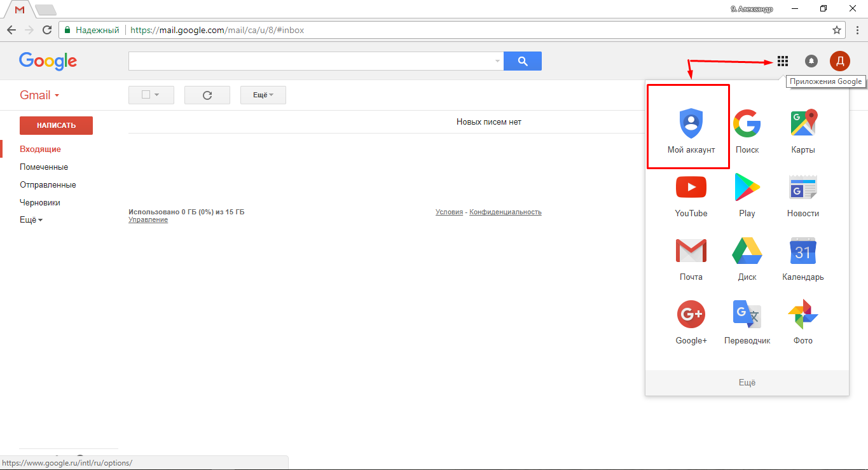This screenshot has width=868, height=470.
Task: Open Gmail (Почта) app icon
Action: click(691, 258)
